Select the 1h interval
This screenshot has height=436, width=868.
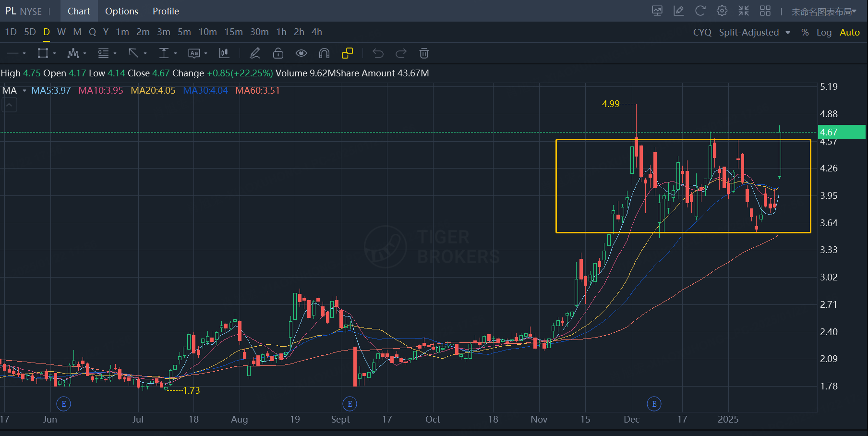click(281, 32)
